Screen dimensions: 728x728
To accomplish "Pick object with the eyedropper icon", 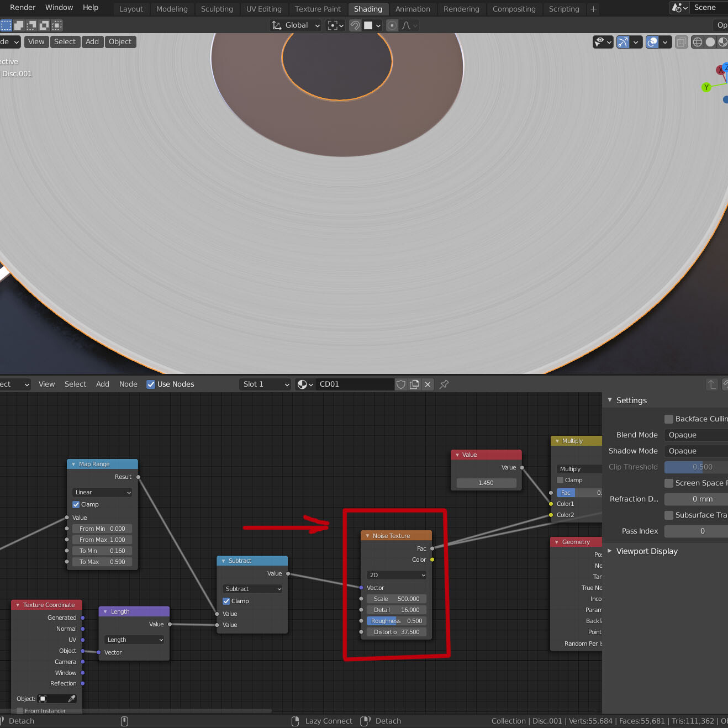I will click(x=71, y=699).
